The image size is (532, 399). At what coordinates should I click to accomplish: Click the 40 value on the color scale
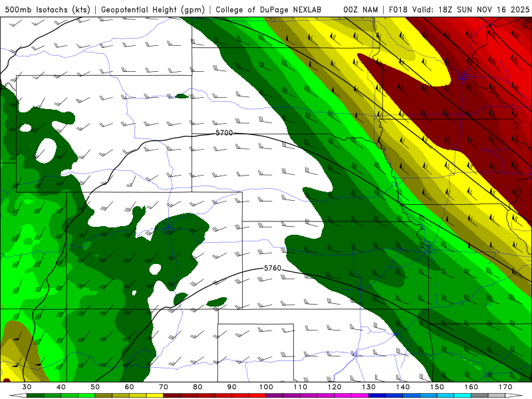click(x=61, y=387)
